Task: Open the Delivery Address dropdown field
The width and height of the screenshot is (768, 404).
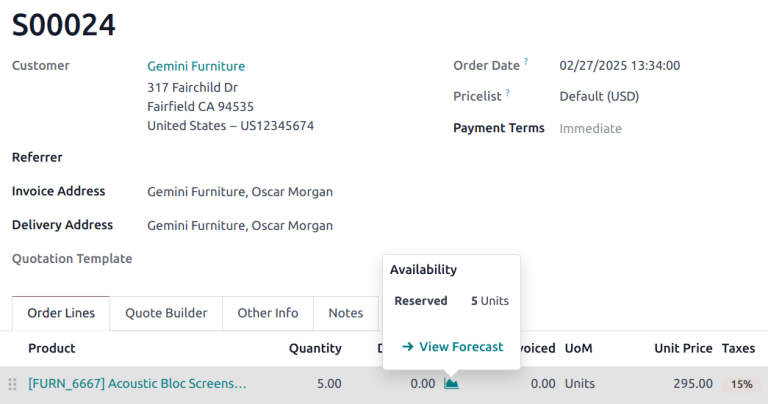Action: [x=240, y=225]
